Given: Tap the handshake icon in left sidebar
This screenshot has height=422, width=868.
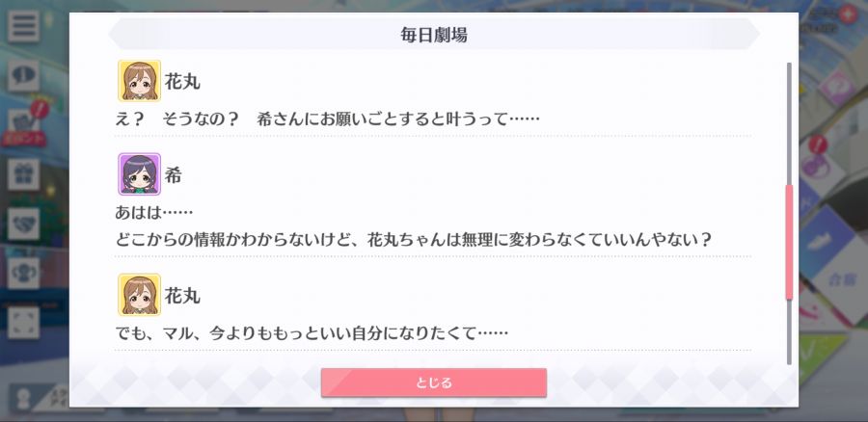Looking at the screenshot, I should coord(23,224).
